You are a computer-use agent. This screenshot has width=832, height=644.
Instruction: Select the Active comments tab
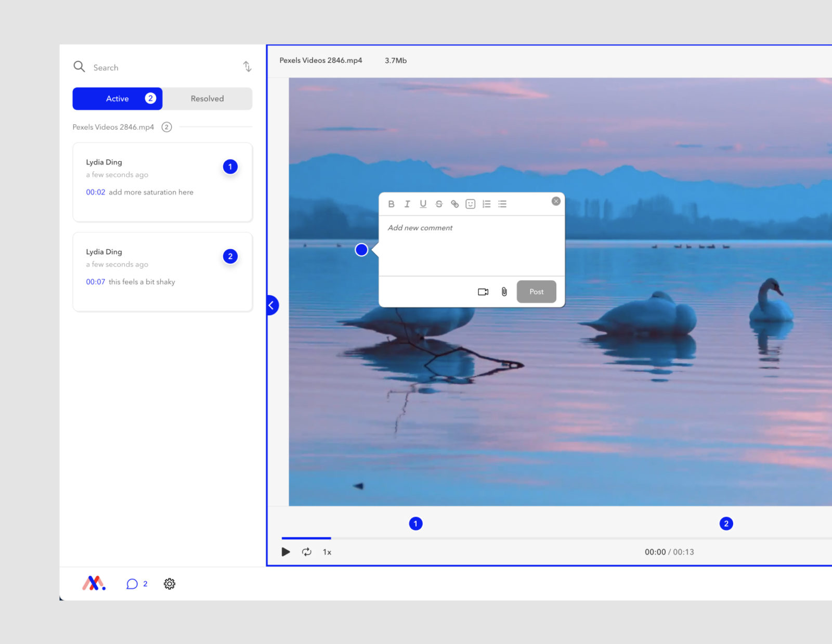click(x=117, y=98)
